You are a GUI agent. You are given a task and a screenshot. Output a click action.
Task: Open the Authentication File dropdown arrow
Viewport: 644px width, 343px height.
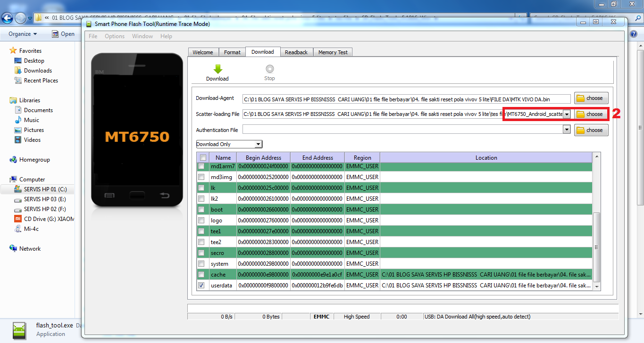coord(567,130)
